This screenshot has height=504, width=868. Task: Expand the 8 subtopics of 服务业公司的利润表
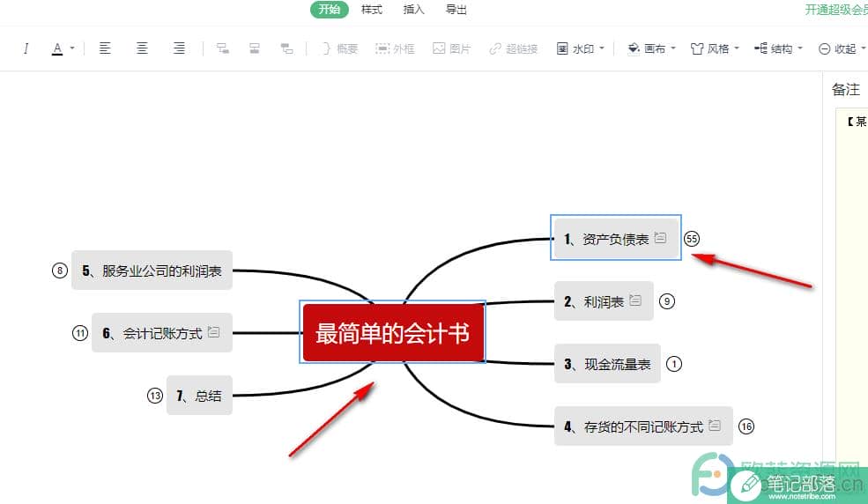[59, 270]
